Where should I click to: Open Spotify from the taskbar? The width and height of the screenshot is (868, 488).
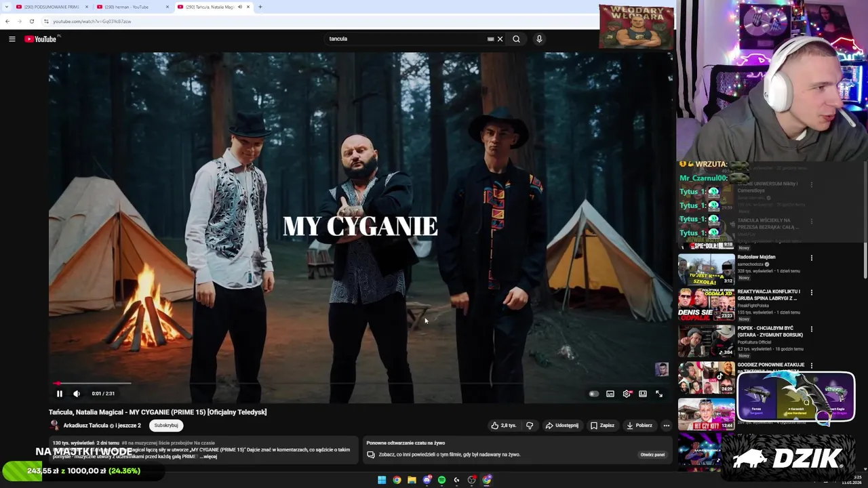tap(441, 480)
